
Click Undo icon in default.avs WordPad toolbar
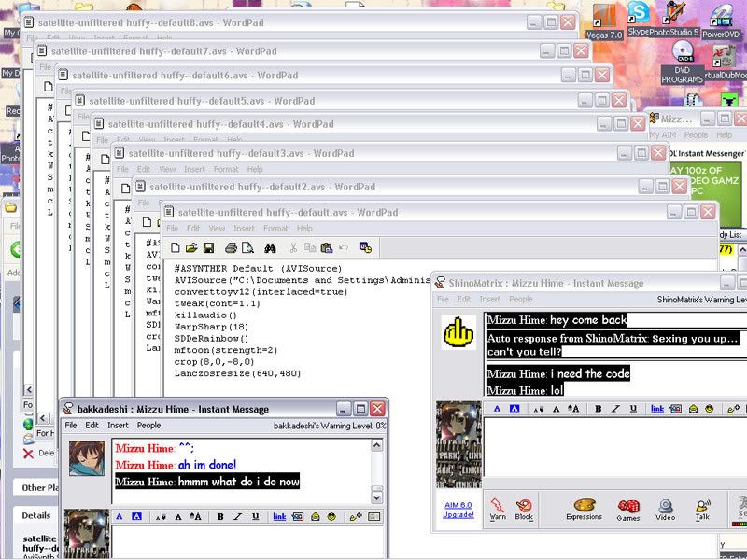(344, 248)
